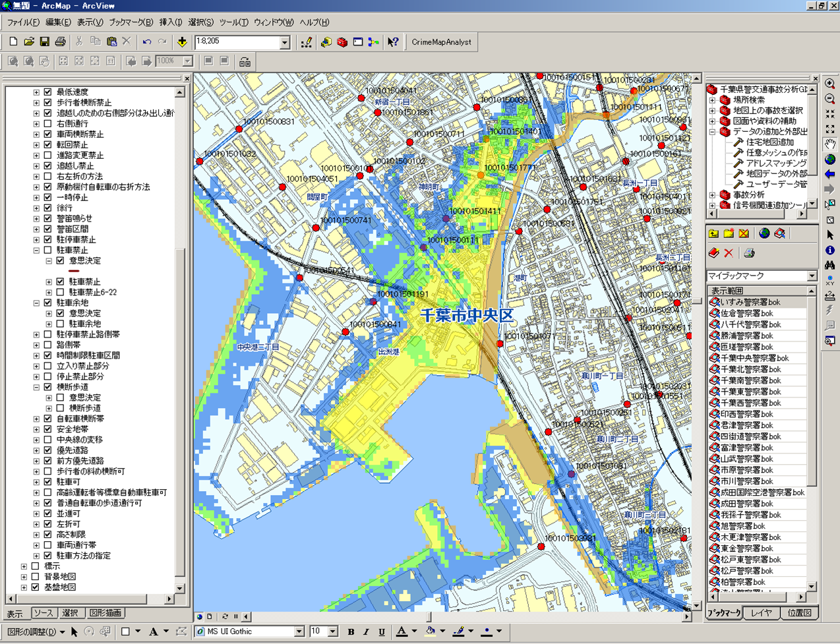The image size is (840, 644).
Task: Uncheck the 最低速度 layer checkbox
Action: [x=47, y=92]
